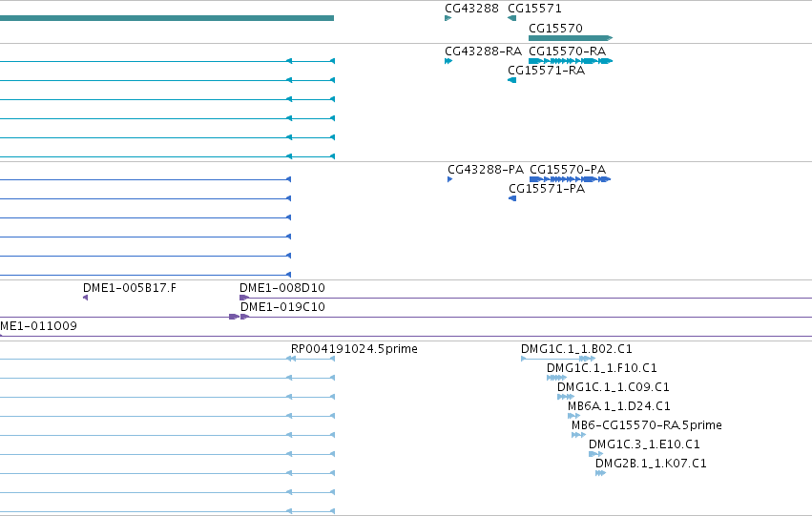This screenshot has width=812, height=516.
Task: Click the DME1-008D10 feature label
Action: pos(282,288)
